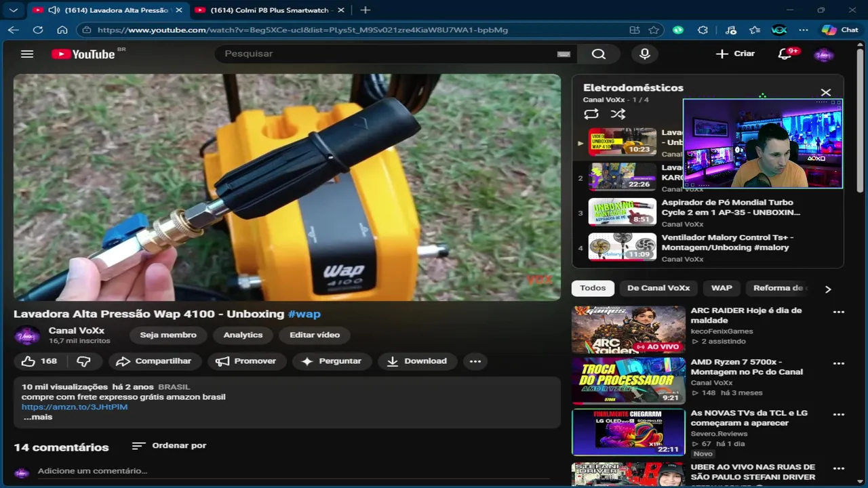Screen dimensions: 868x488
Task: Open the browser extensions puzzle icon
Action: [x=703, y=30]
